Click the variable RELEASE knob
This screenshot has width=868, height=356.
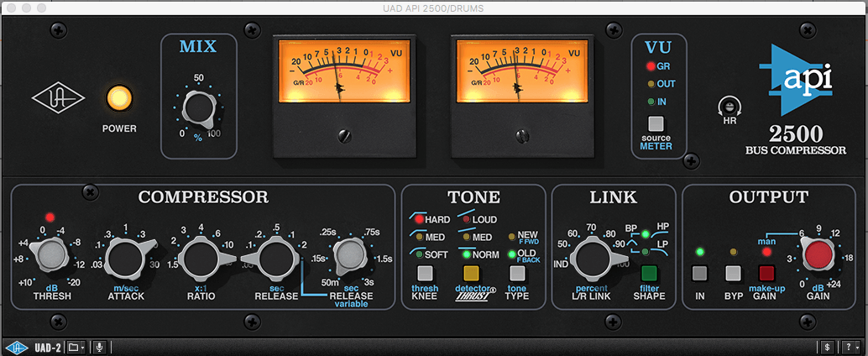click(x=348, y=256)
